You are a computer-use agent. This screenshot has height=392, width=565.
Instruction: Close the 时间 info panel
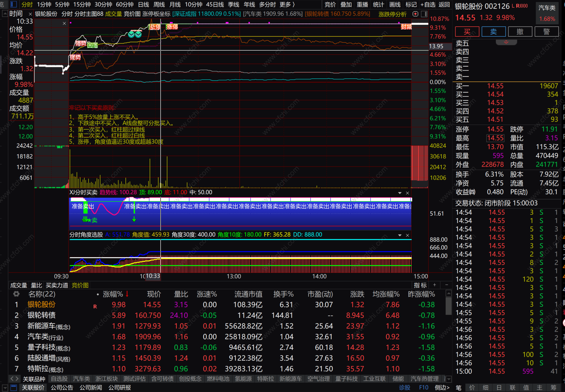pyautogui.click(x=30, y=14)
